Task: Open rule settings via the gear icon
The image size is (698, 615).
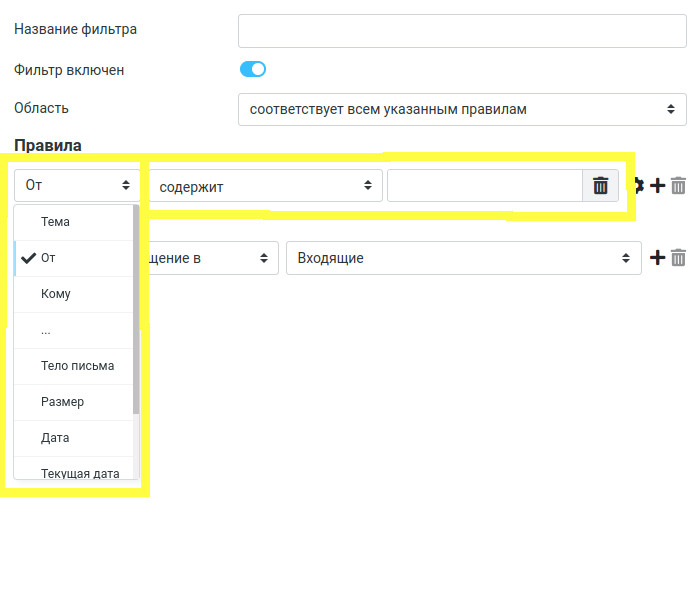Action: (x=636, y=185)
